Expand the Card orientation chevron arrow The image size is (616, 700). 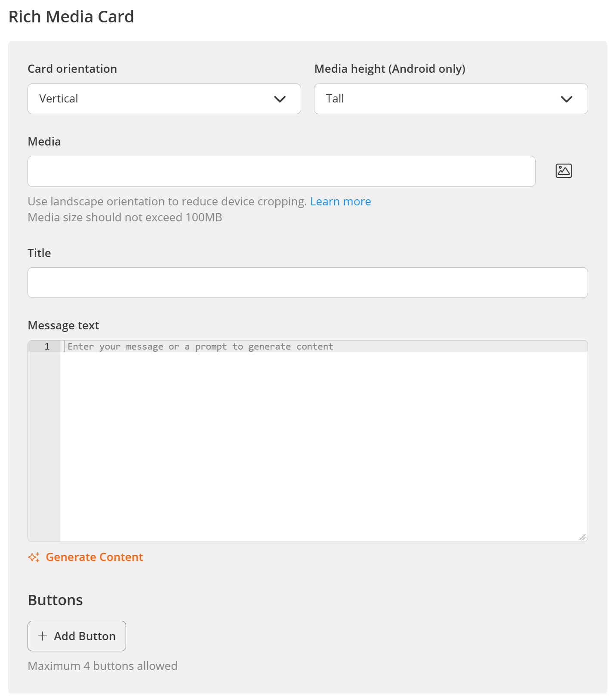(280, 99)
